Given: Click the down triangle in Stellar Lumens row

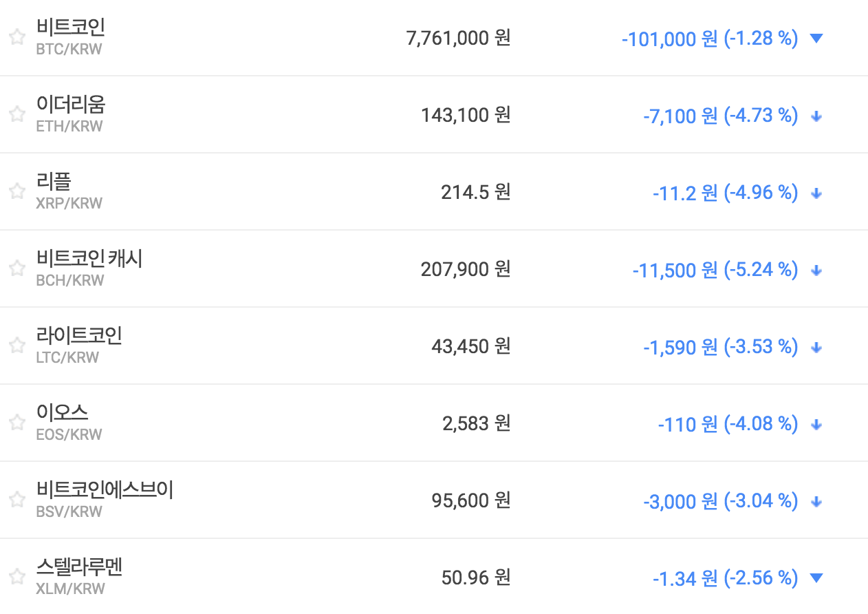Looking at the screenshot, I should coord(816,578).
